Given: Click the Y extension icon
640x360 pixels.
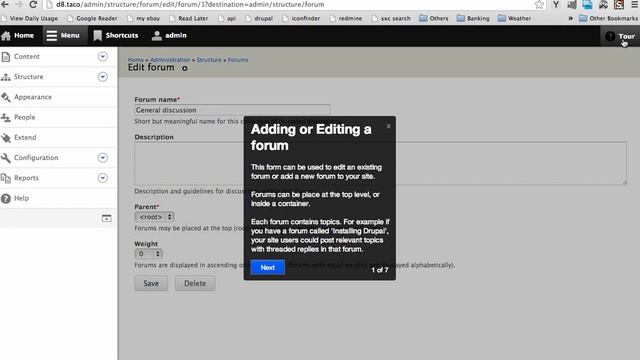Looking at the screenshot, I should [x=556, y=4].
